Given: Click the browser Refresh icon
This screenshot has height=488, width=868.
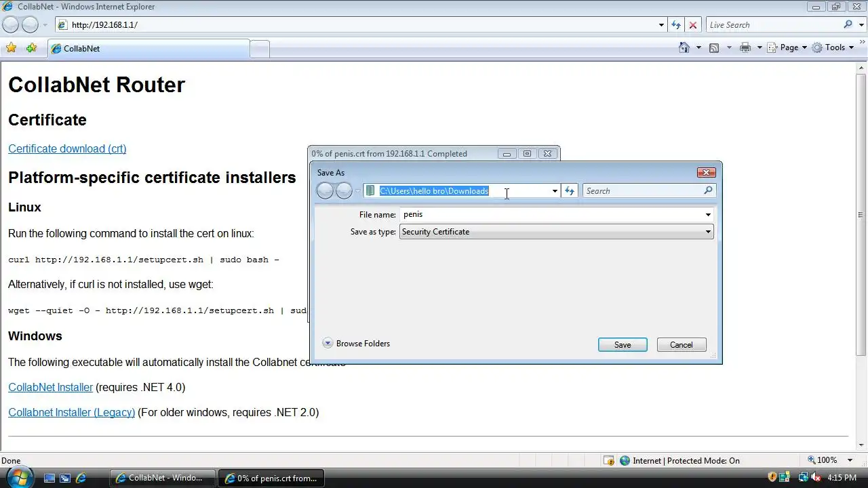Looking at the screenshot, I should coord(676,25).
